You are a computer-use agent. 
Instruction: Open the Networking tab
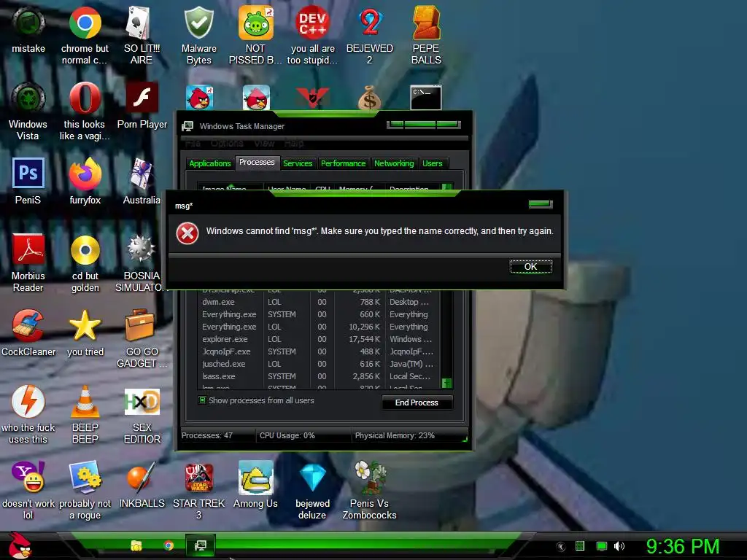394,163
